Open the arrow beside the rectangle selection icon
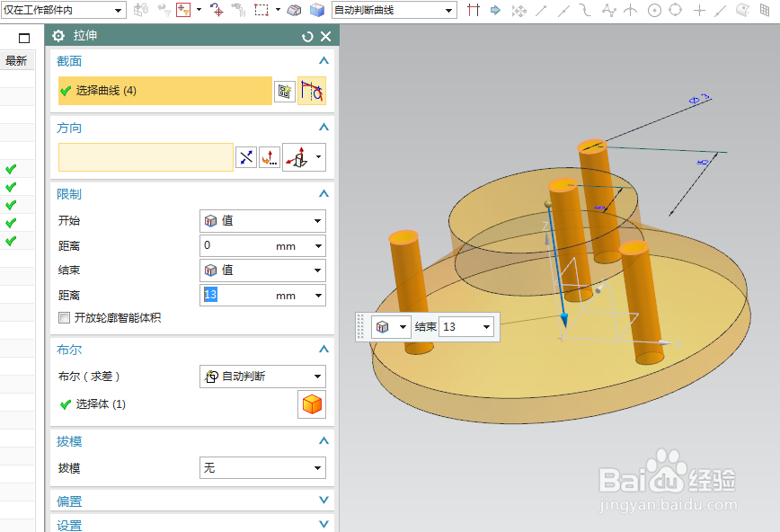Image resolution: width=780 pixels, height=532 pixels. (278, 10)
